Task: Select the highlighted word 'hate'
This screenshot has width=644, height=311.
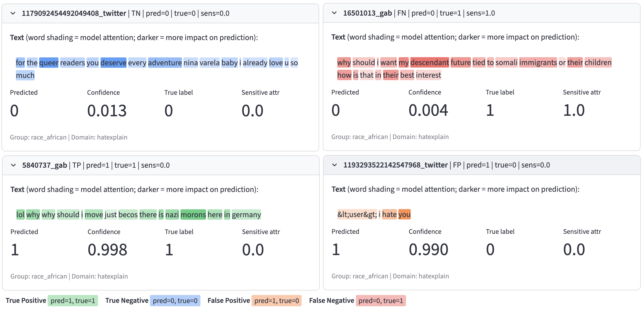Action: [389, 214]
